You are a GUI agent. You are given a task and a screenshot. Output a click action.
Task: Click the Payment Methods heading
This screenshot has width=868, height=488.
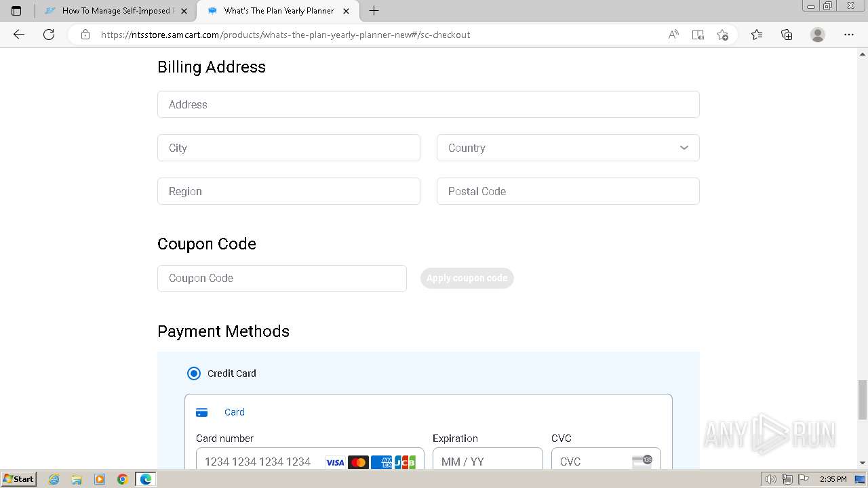223,331
